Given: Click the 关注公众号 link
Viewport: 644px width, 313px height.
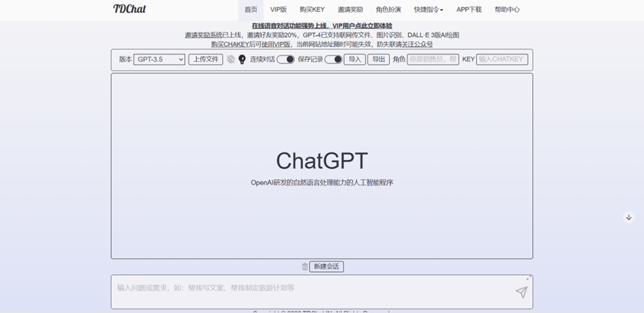Looking at the screenshot, I should click(417, 44).
